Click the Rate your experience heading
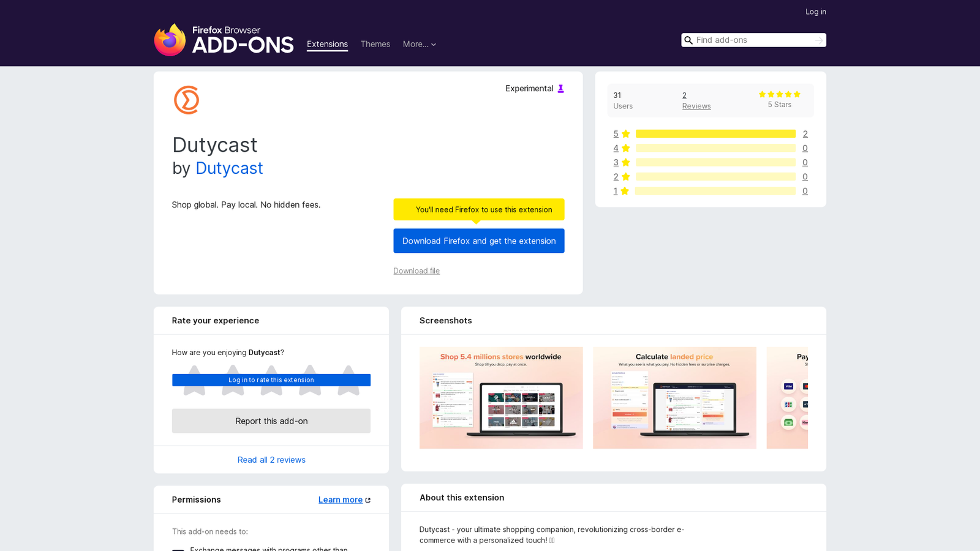980x551 pixels. 216,321
